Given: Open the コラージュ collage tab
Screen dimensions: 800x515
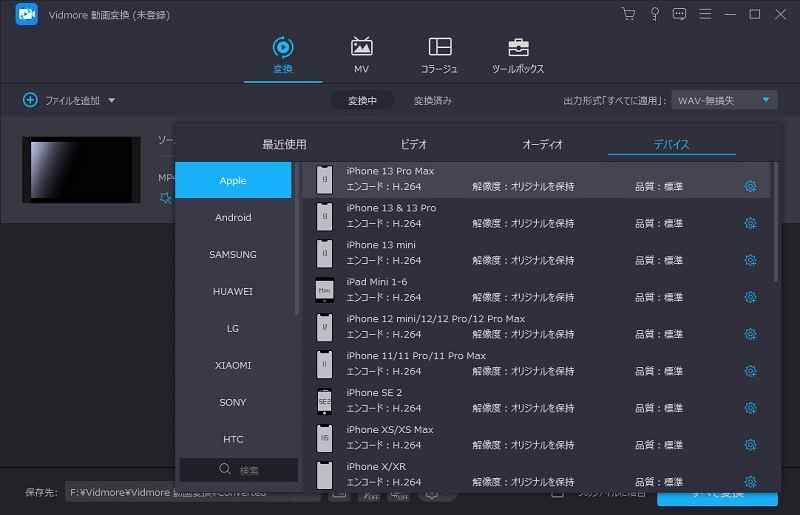Looking at the screenshot, I should tap(439, 55).
